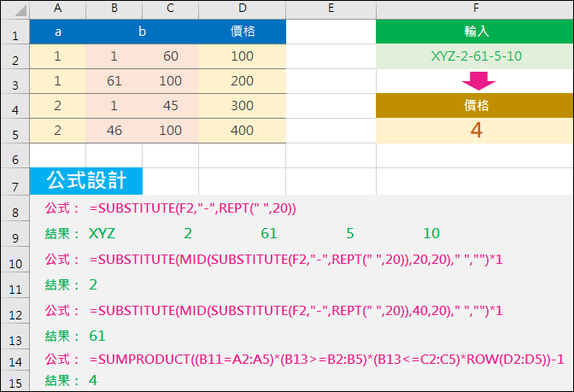Click the SUMPRODUCT formula in row 14
The image size is (574, 392).
pyautogui.click(x=327, y=360)
